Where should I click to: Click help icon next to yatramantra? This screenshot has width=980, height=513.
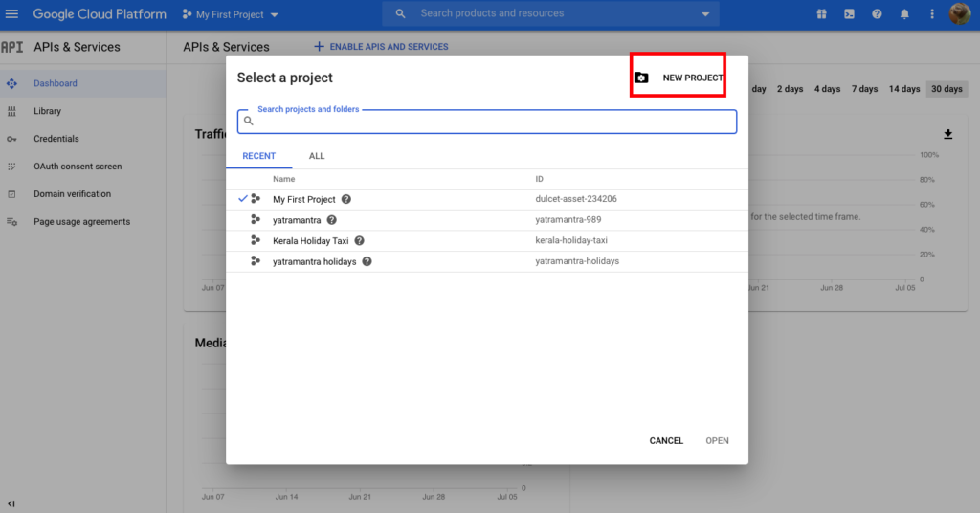[332, 220]
